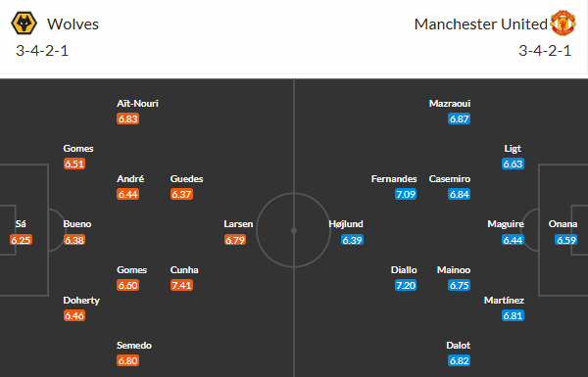Click Wolves 3-4-2-1 formation text

pyautogui.click(x=42, y=51)
